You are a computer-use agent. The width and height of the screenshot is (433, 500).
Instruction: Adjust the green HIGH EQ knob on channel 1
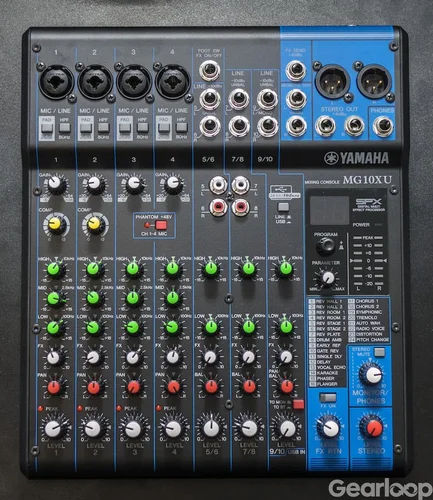(54, 269)
